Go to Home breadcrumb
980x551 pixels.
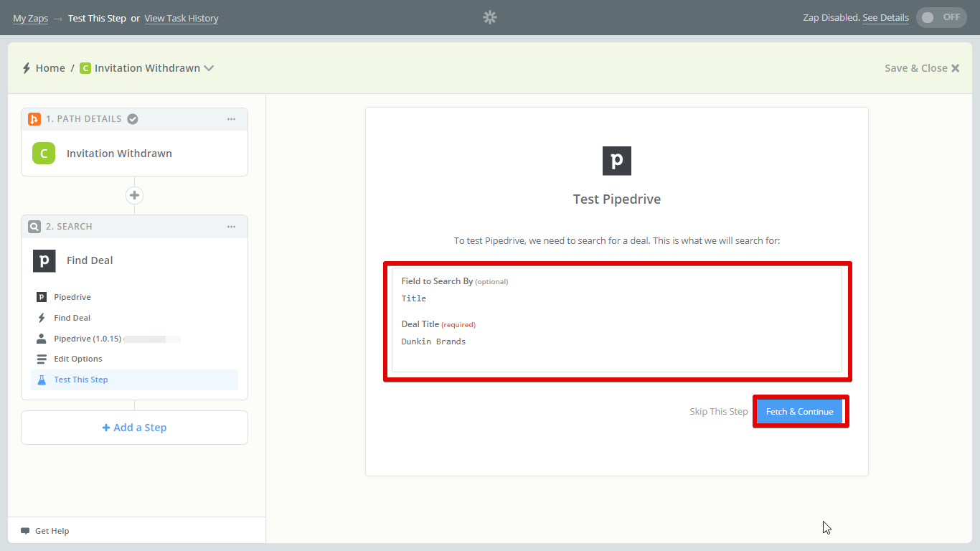point(50,68)
